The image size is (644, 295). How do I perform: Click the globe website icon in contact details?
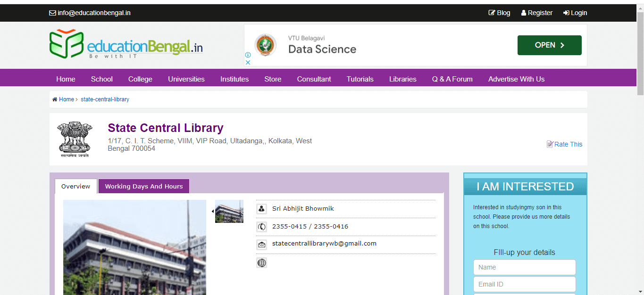tap(261, 262)
